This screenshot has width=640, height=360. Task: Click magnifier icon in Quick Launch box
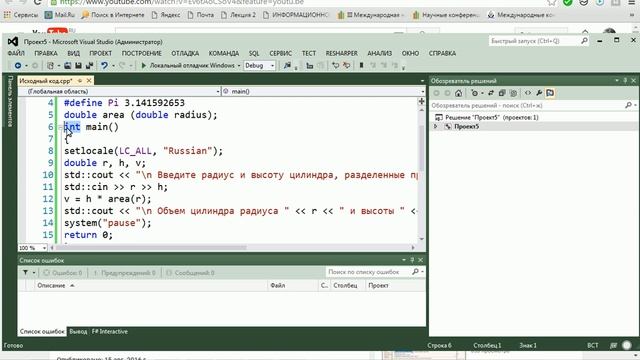[x=584, y=41]
